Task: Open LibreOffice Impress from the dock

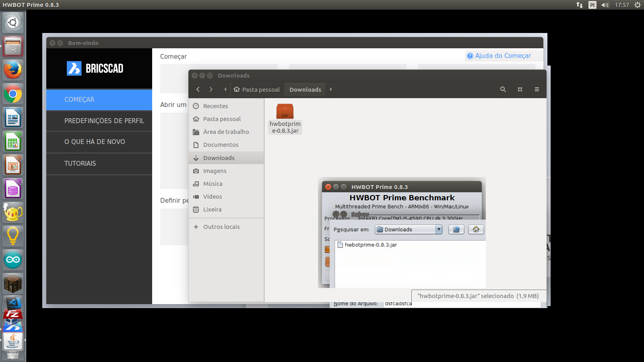Action: pyautogui.click(x=13, y=165)
